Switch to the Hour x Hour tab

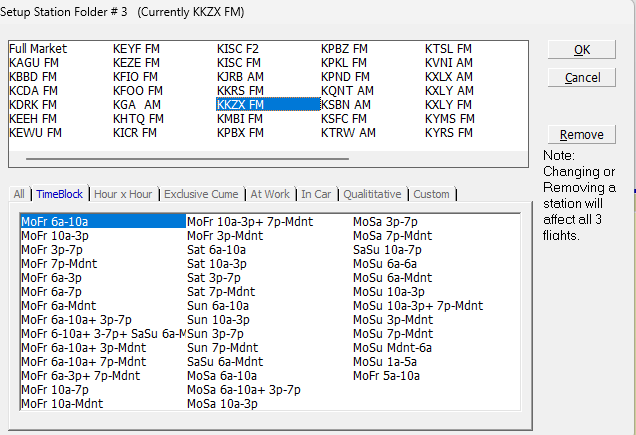[123, 194]
